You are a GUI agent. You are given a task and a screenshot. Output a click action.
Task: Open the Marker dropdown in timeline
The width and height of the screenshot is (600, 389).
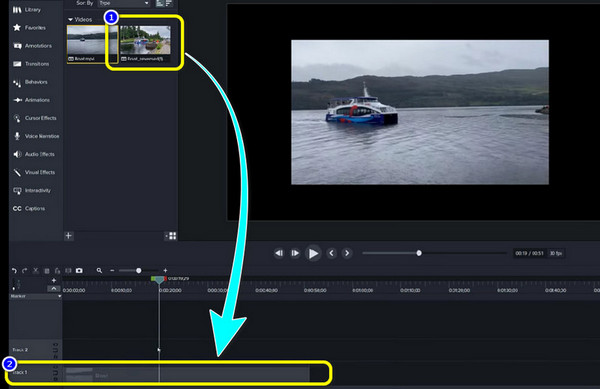(35, 296)
